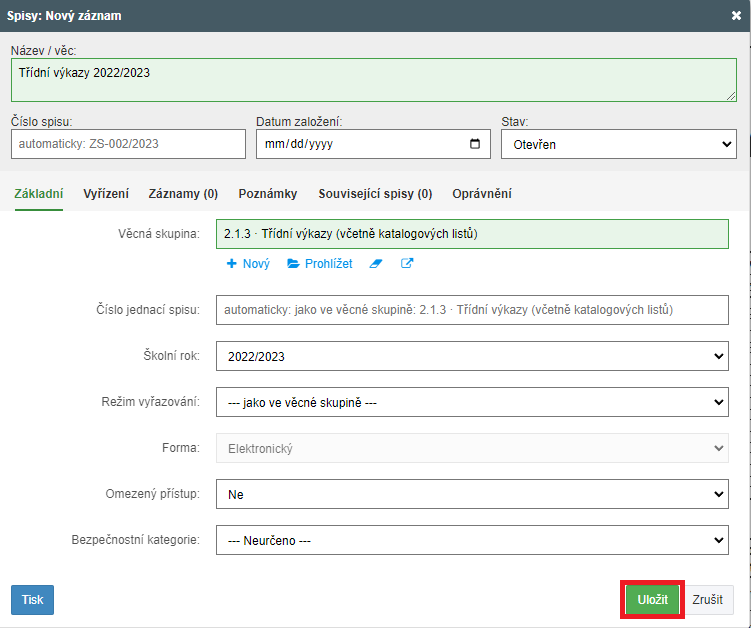751x628 pixels.
Task: Open the Omezený přístup dropdown
Action: click(x=472, y=494)
